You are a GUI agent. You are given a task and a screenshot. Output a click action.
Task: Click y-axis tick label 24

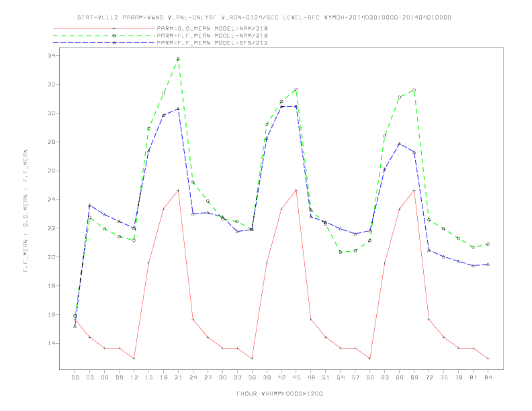(x=51, y=199)
